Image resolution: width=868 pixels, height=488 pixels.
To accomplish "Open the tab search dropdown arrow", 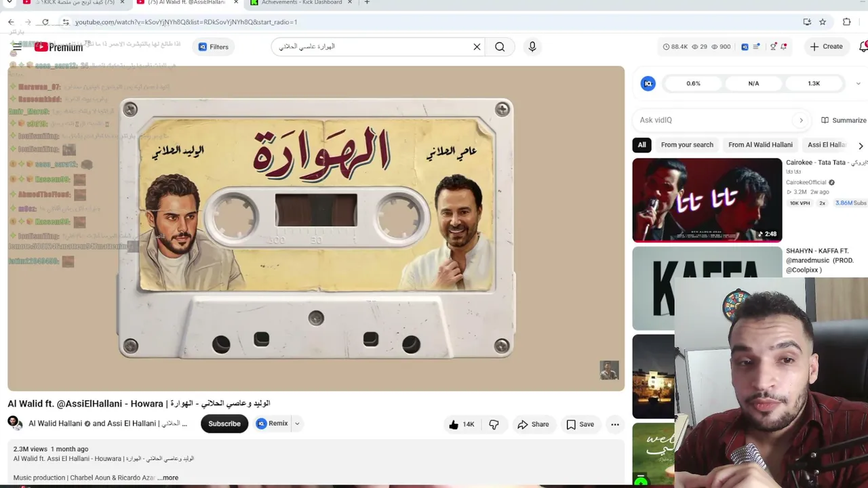I will [9, 3].
